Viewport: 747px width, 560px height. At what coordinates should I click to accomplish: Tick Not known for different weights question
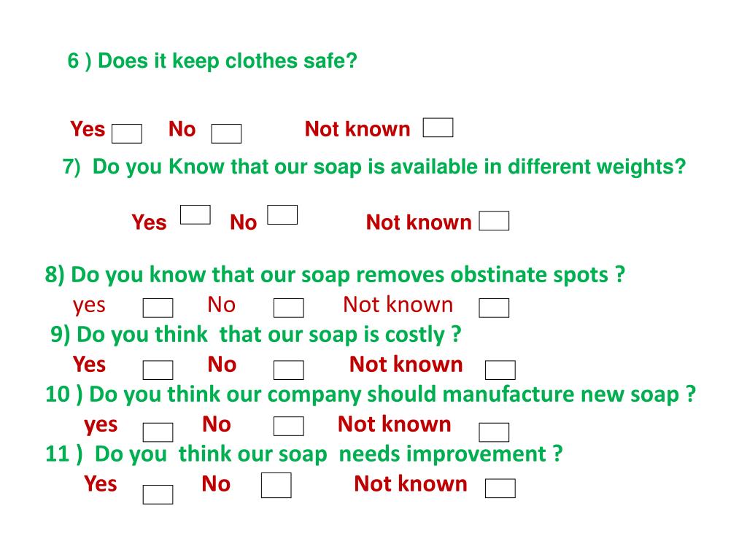tap(494, 220)
